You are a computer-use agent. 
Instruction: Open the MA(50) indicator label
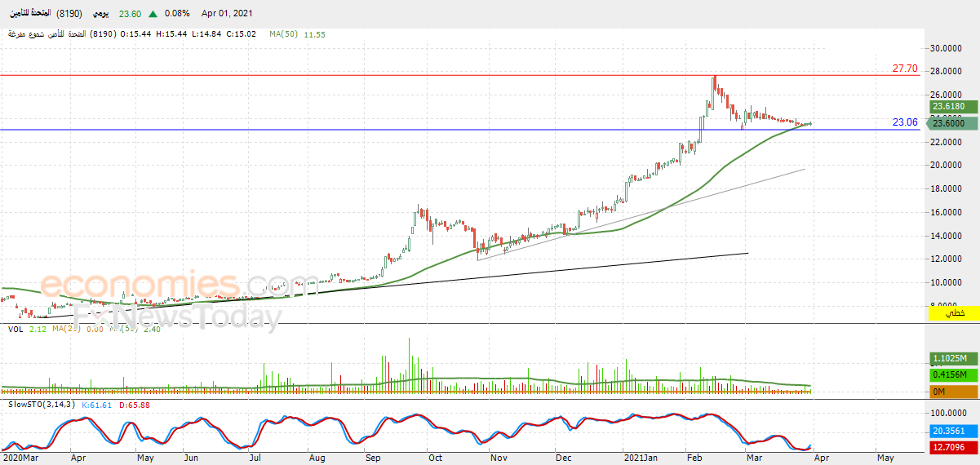point(286,34)
